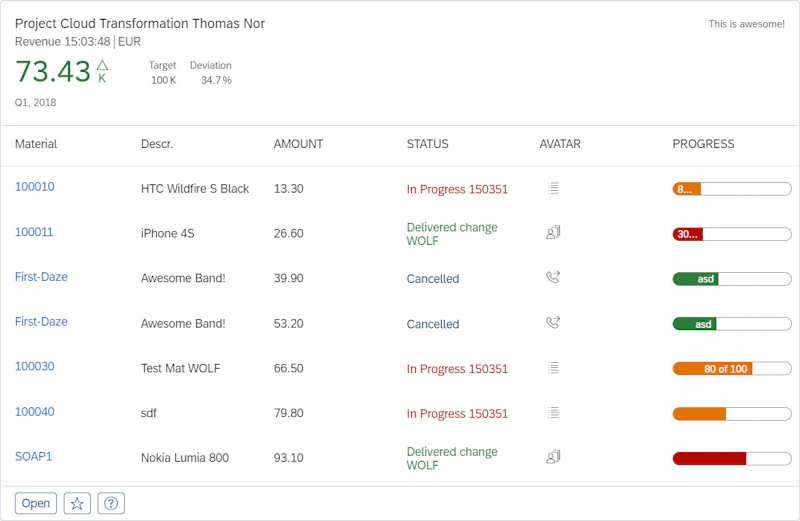Click Delivered change WOLF status in iPhone 4S row

(452, 234)
